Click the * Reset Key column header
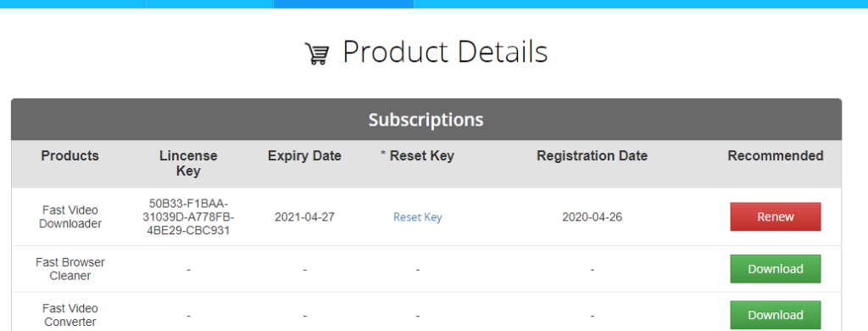Screen dimensions: 868x331 tap(417, 156)
